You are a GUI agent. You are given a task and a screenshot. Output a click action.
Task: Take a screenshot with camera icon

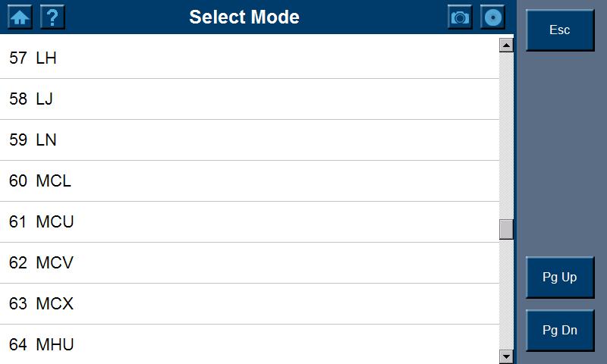coord(460,17)
